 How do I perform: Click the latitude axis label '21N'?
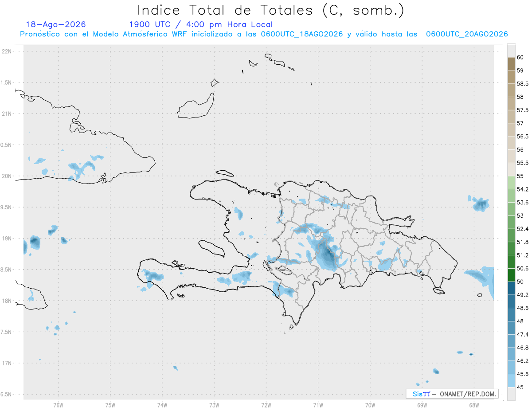point(7,114)
